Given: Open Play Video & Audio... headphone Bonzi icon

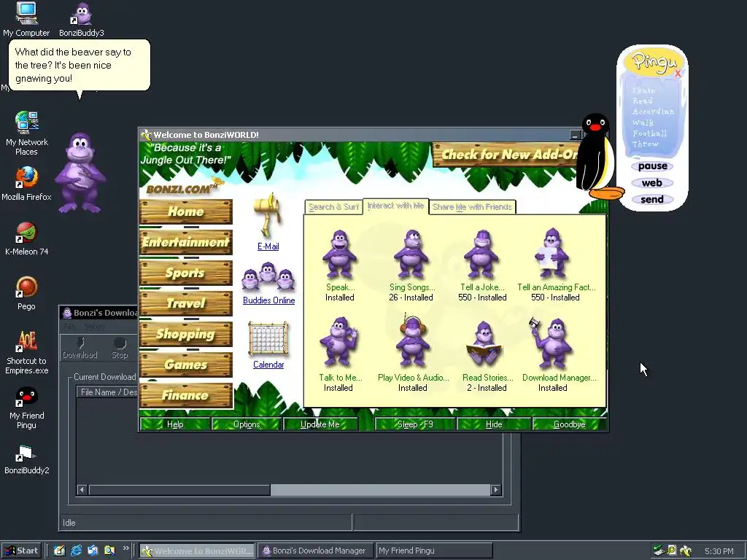Looking at the screenshot, I should pos(413,341).
